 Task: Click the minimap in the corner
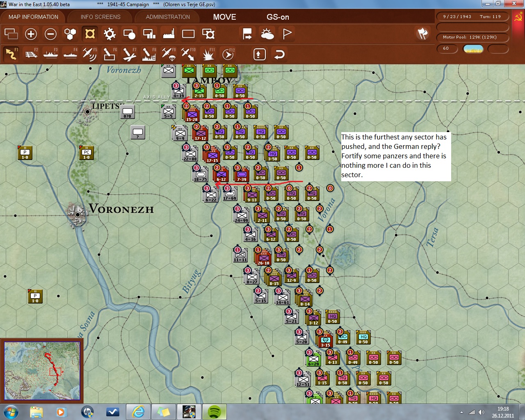(42, 371)
